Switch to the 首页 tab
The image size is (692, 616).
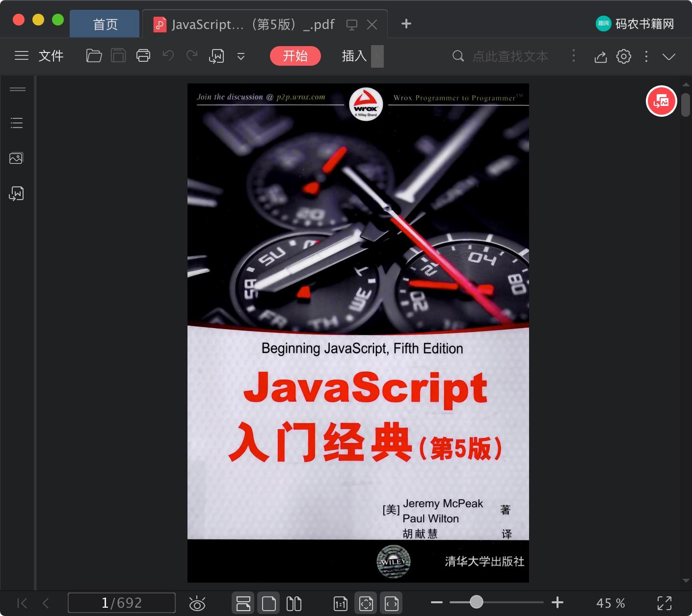coord(105,24)
